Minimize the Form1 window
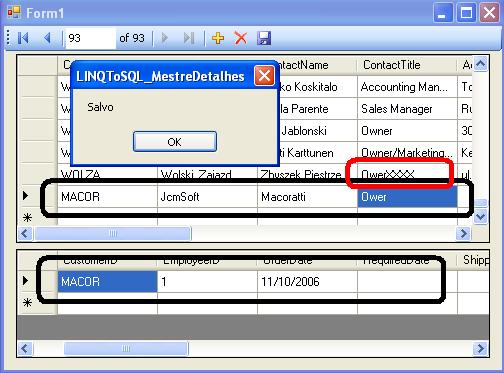 click(443, 13)
